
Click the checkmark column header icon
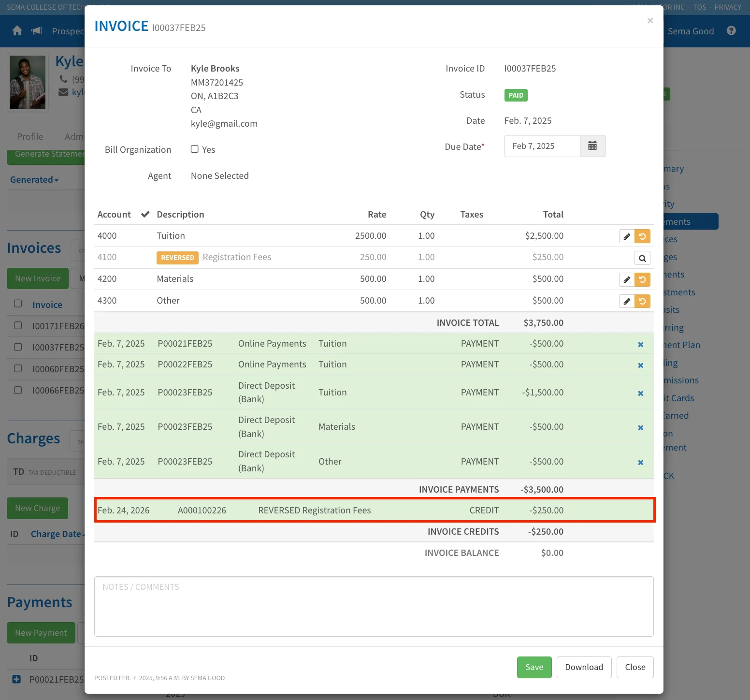click(x=145, y=214)
